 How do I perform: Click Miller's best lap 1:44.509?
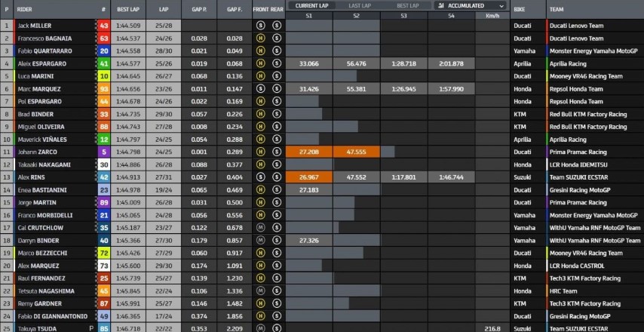128,26
